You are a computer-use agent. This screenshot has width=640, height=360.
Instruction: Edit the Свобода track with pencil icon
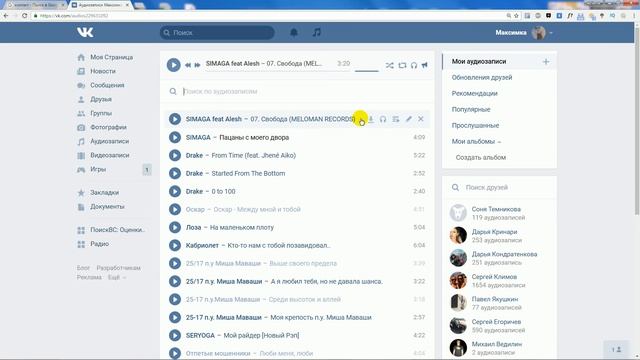pos(409,119)
